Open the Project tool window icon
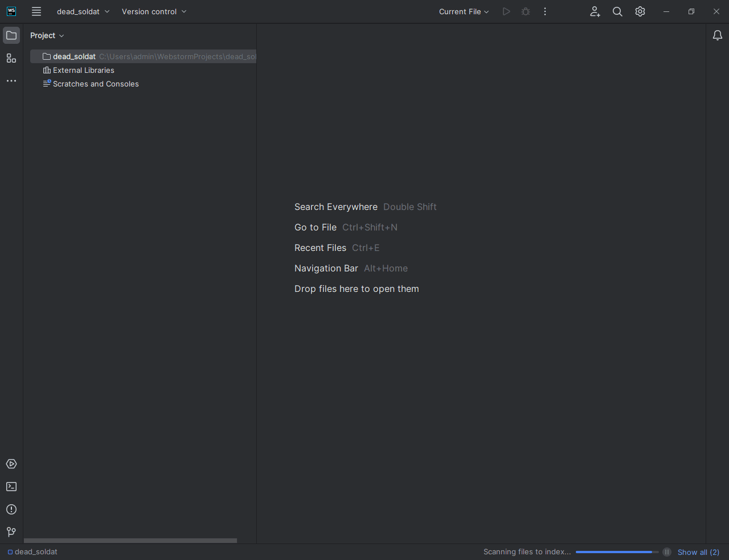Screen dimensions: 729x560 [11, 35]
